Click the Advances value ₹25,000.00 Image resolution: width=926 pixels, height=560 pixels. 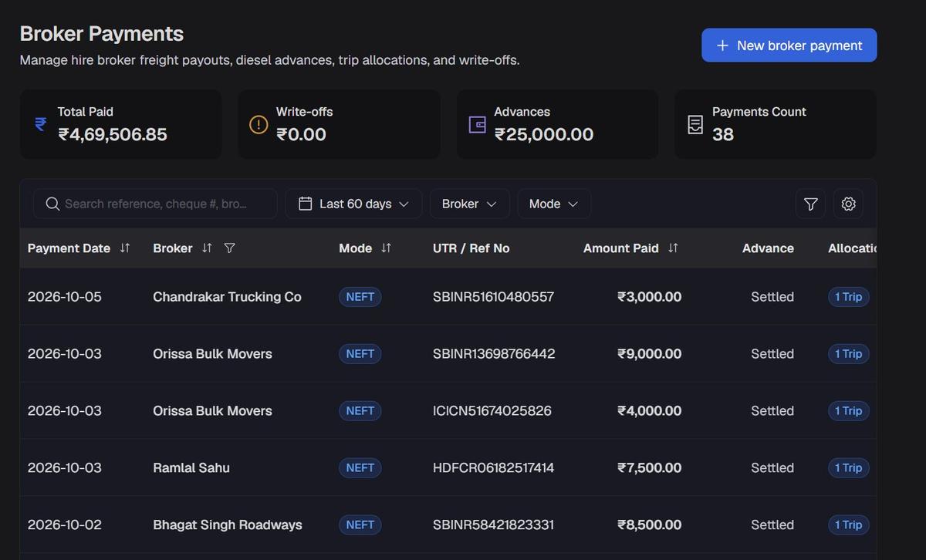click(x=544, y=134)
